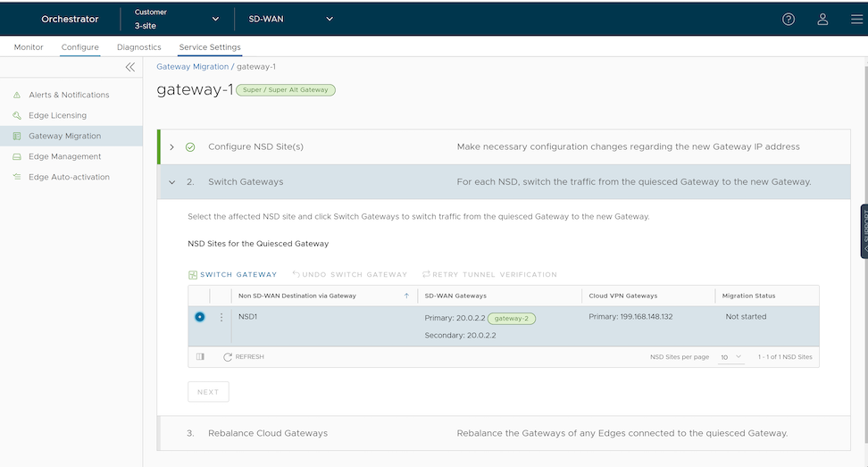868x467 pixels.
Task: Open column chooser icon below table
Action: [200, 356]
